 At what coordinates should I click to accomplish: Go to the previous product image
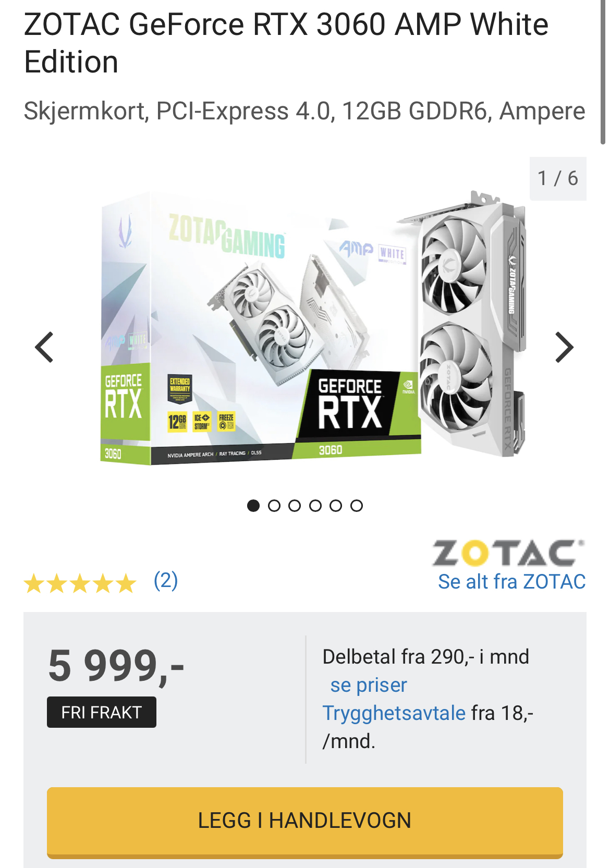coord(44,347)
